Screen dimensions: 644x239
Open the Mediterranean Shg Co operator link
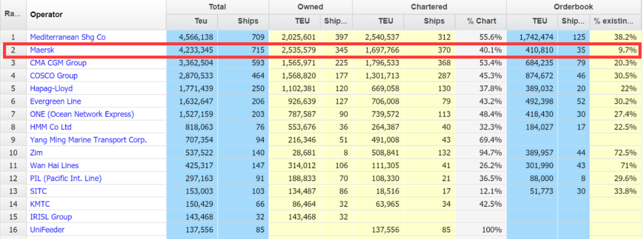67,37
